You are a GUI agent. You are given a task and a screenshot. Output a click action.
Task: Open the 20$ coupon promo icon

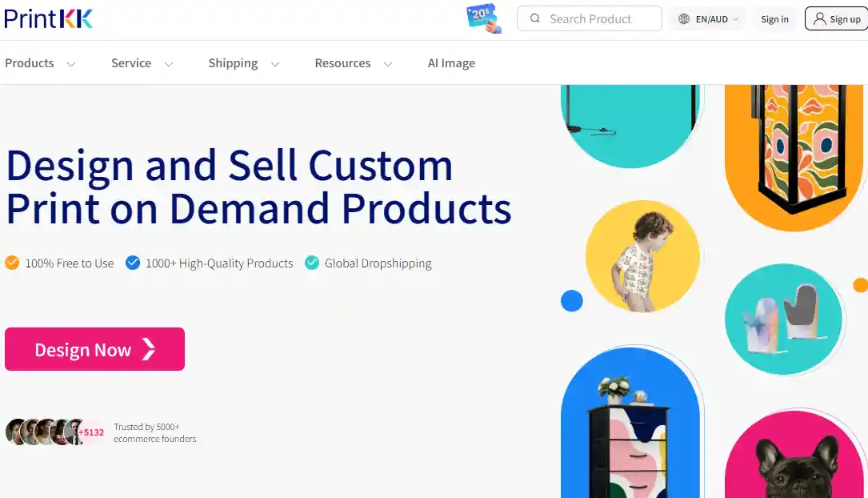pos(484,18)
